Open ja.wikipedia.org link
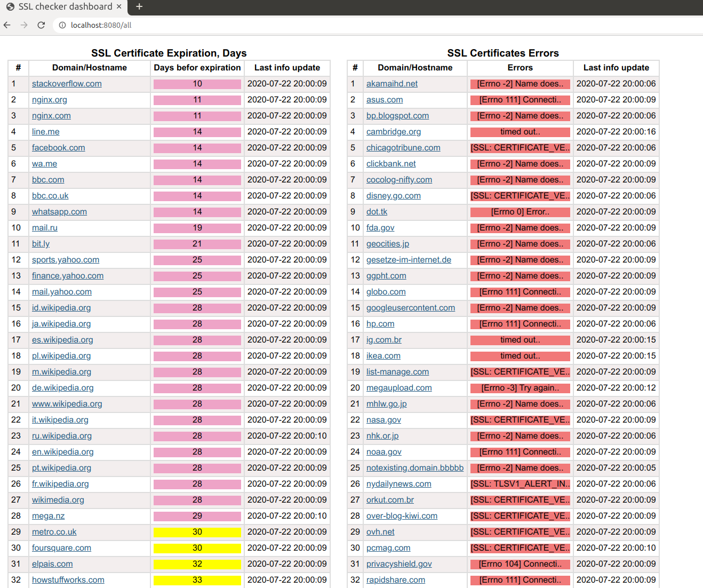Image resolution: width=703 pixels, height=588 pixels. pyautogui.click(x=61, y=324)
